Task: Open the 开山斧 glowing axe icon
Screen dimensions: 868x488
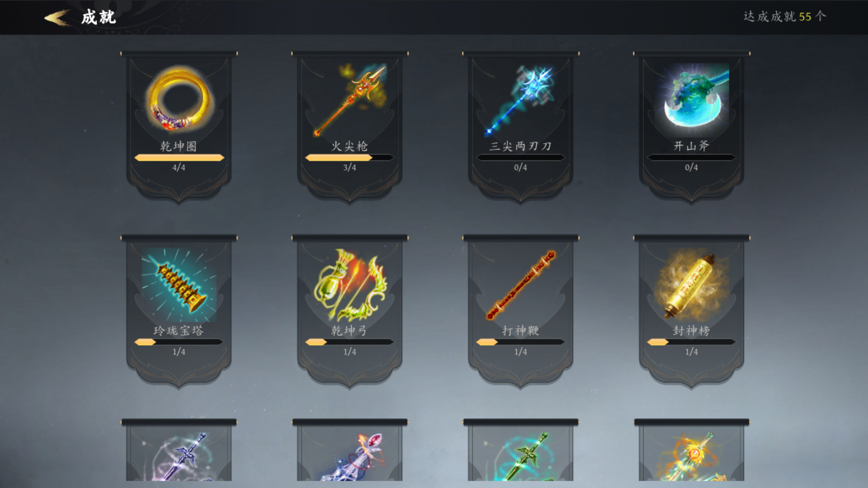Action: 692,99
